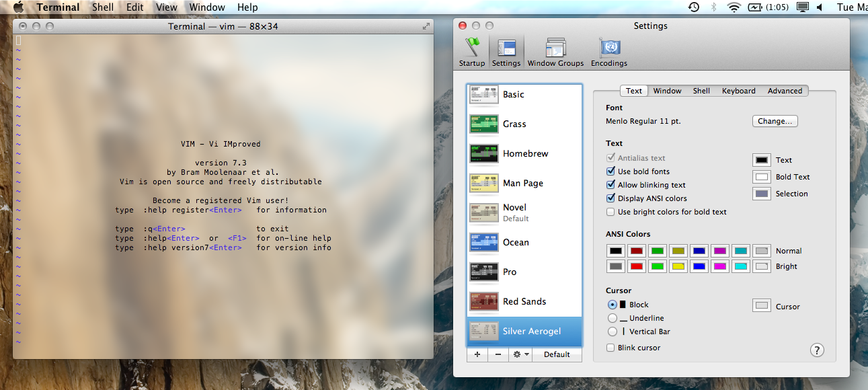The width and height of the screenshot is (868, 390).
Task: Open the Window Groups pane
Action: [x=555, y=52]
